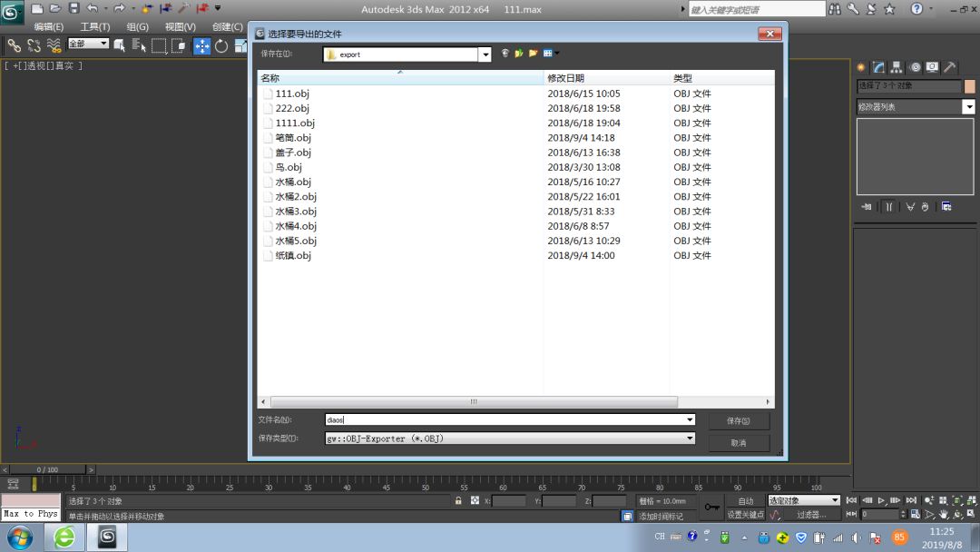The image size is (980, 552).
Task: Sort files by 修改日期 column header
Action: 607,78
